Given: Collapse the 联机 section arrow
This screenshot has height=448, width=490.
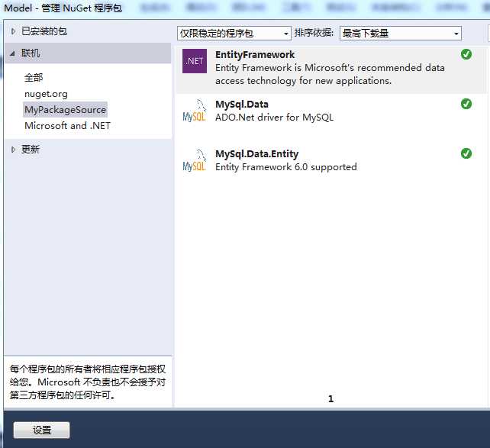Looking at the screenshot, I should pyautogui.click(x=12, y=53).
